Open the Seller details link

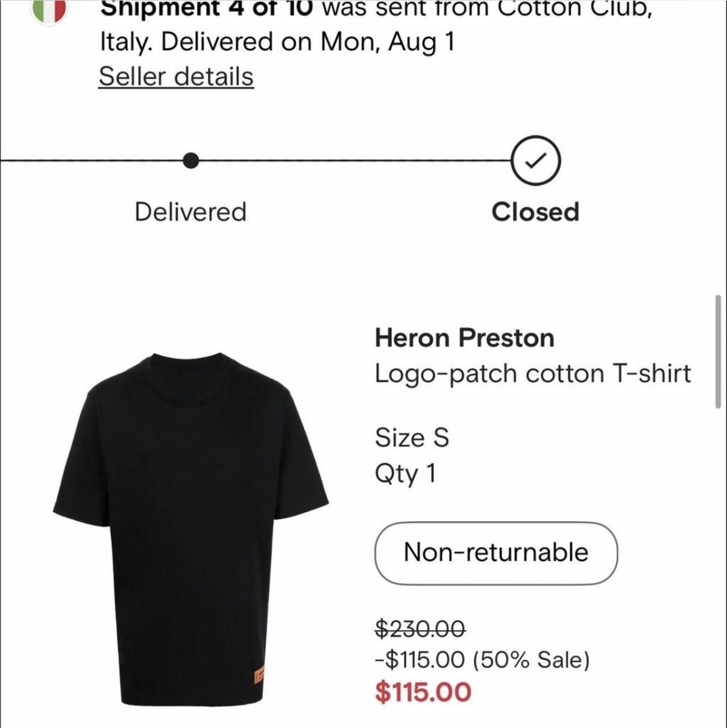coord(176,77)
